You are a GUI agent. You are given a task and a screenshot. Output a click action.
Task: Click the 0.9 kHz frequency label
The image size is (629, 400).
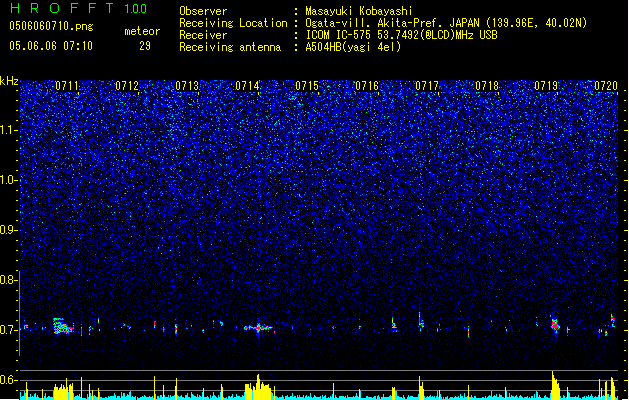[9, 230]
